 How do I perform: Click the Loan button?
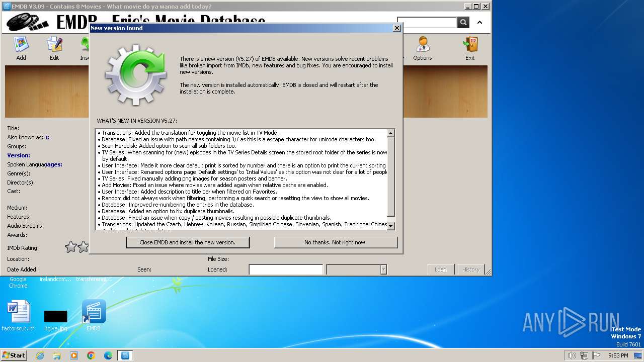coord(441,269)
